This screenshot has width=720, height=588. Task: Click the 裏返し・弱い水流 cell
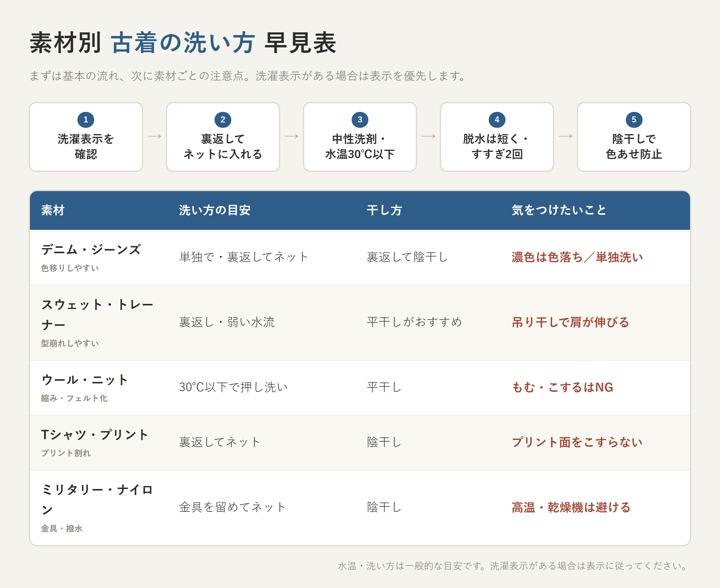[227, 322]
